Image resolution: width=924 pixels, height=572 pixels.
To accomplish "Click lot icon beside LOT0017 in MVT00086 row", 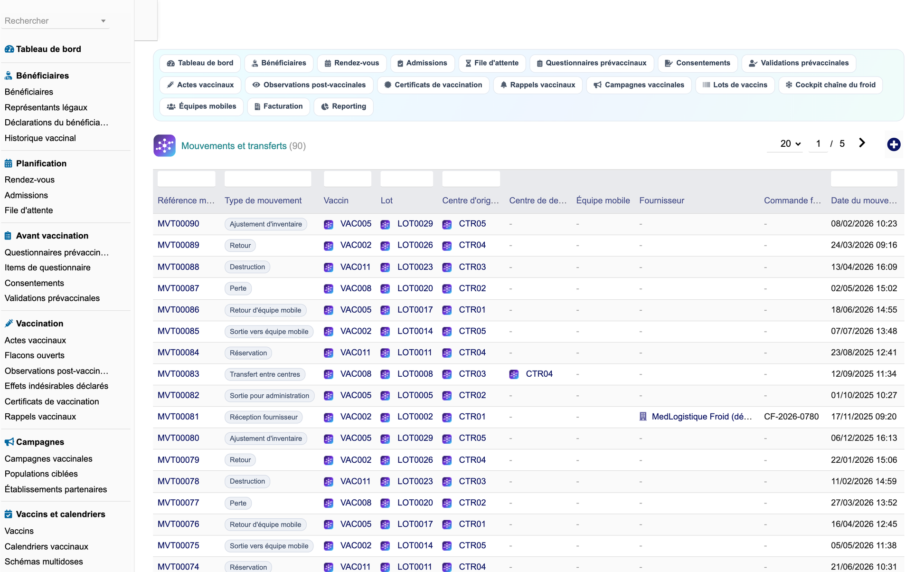I will (x=385, y=310).
